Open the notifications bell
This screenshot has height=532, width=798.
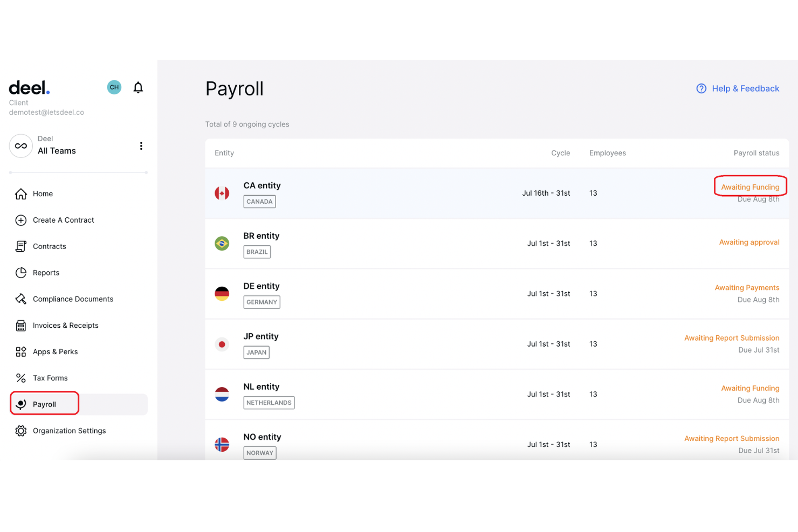(x=138, y=87)
